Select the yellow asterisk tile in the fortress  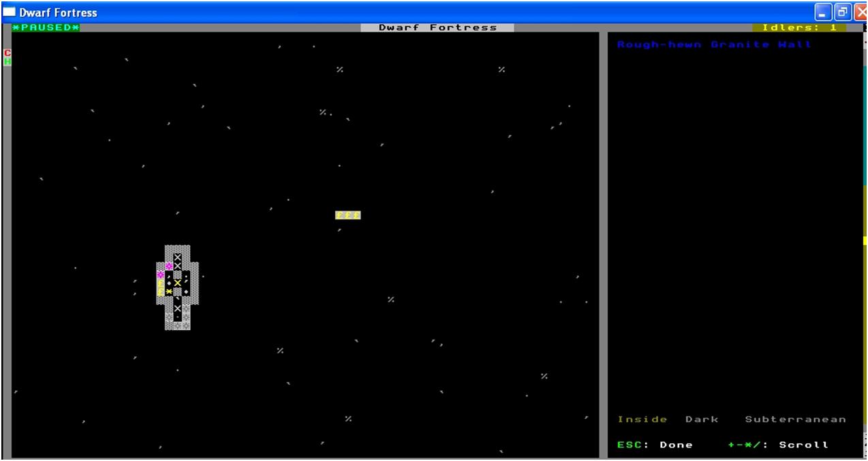point(169,291)
